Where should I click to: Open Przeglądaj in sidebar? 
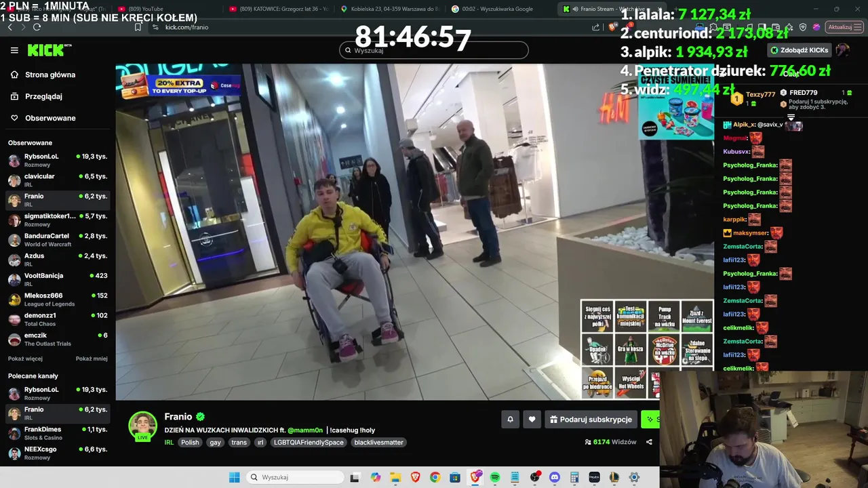point(43,96)
